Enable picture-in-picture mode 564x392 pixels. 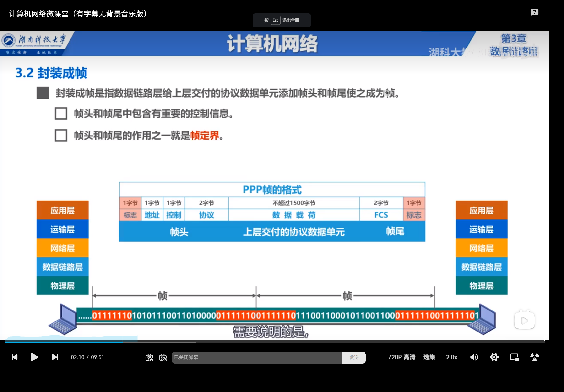click(514, 357)
